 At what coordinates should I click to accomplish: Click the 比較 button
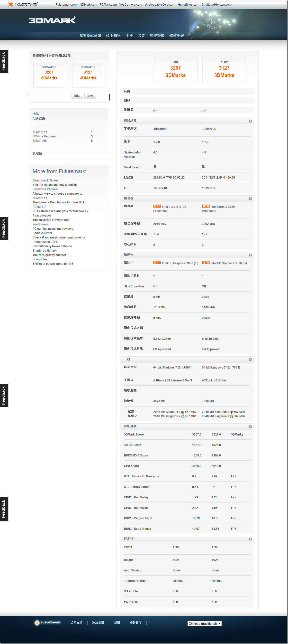(x=90, y=96)
